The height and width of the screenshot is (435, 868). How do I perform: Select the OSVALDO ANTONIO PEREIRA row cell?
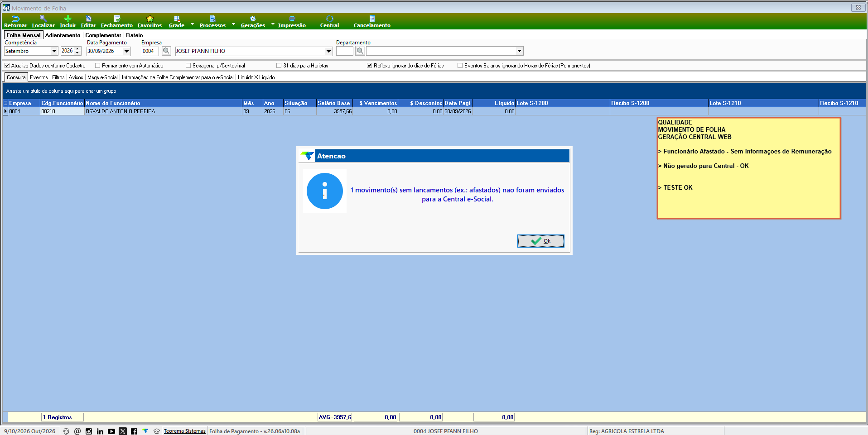(163, 111)
